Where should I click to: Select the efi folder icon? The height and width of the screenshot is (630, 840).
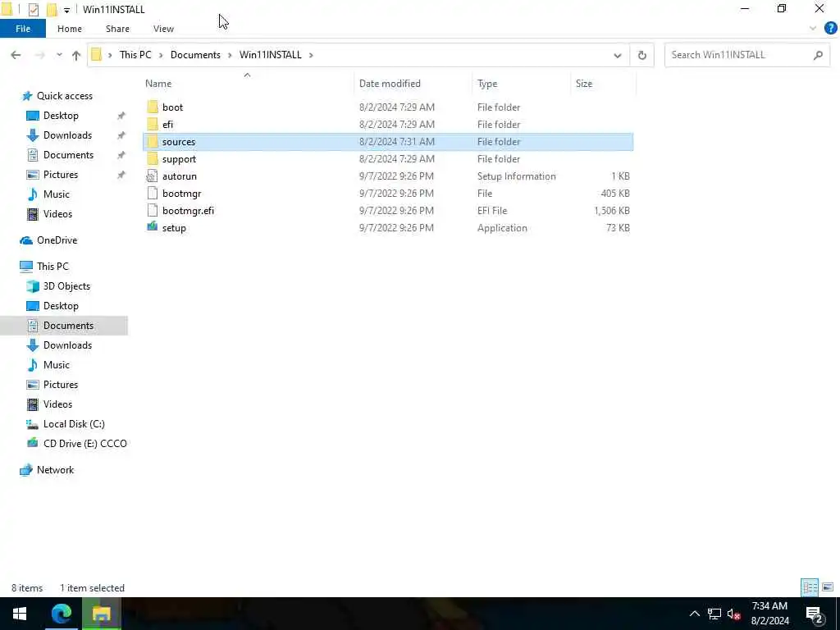coord(153,125)
